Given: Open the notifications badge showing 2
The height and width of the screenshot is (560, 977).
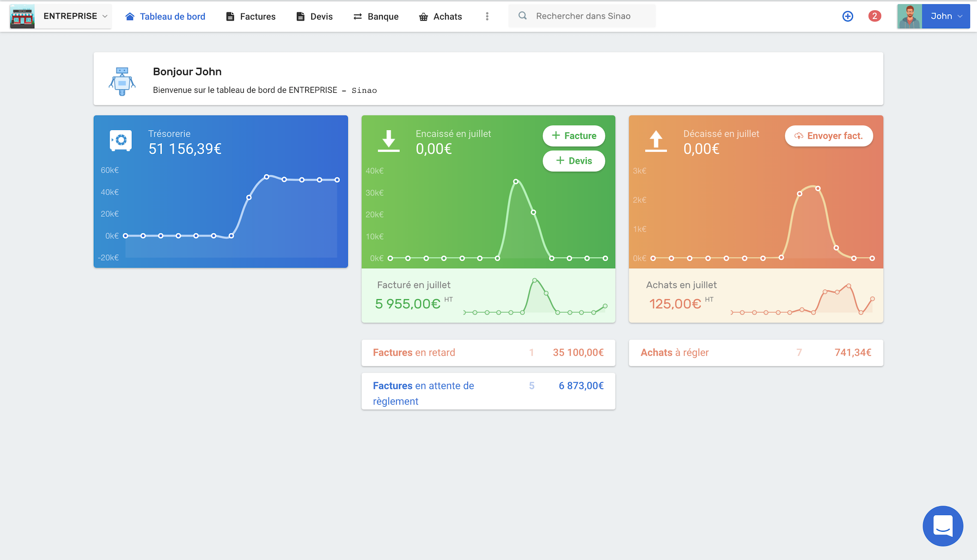Looking at the screenshot, I should click(875, 16).
